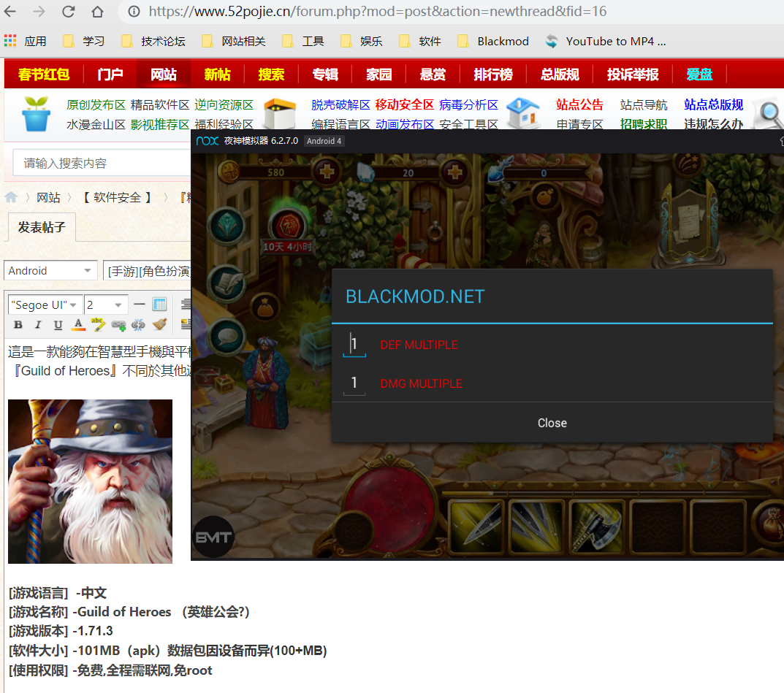
Task: Click the red 福 event icon
Action: click(x=288, y=225)
